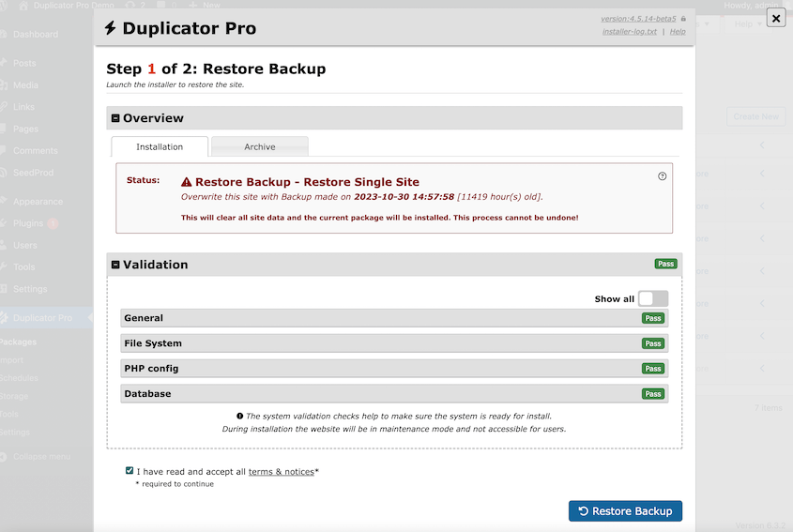The image size is (793, 532).
Task: Collapse the Overview section
Action: click(115, 118)
